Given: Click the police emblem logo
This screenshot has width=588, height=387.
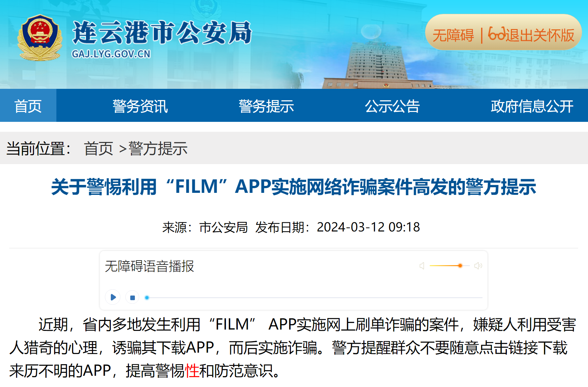Looking at the screenshot, I should click(x=40, y=37).
